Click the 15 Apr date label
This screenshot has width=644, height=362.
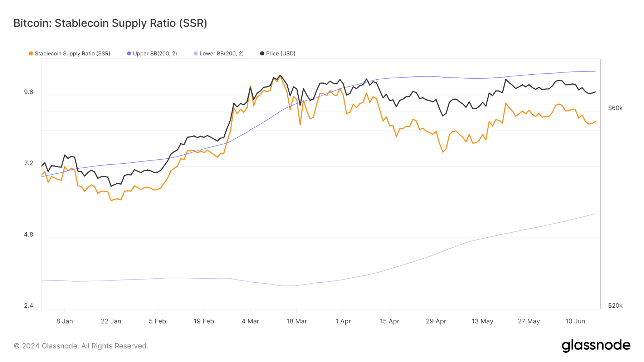390,321
